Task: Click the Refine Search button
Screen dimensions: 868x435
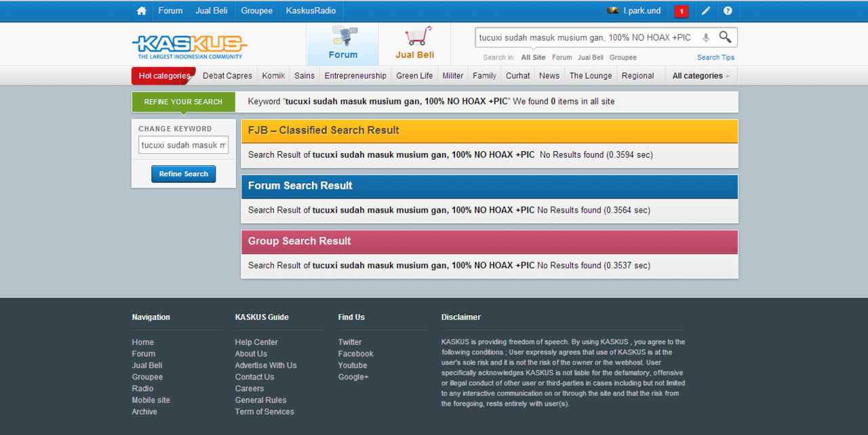Action: [184, 174]
